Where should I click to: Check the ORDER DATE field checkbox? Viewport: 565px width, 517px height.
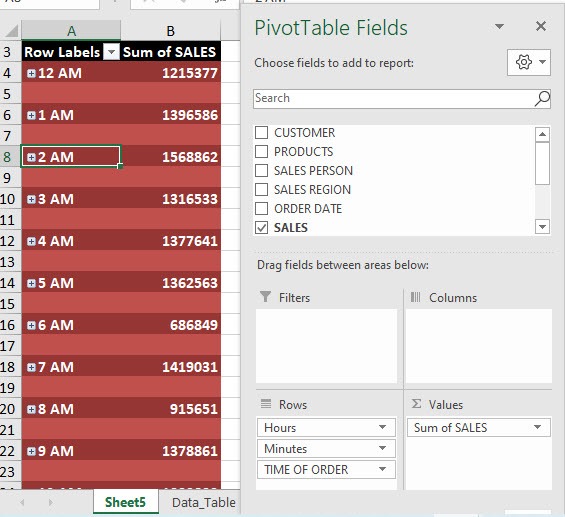pos(261,209)
